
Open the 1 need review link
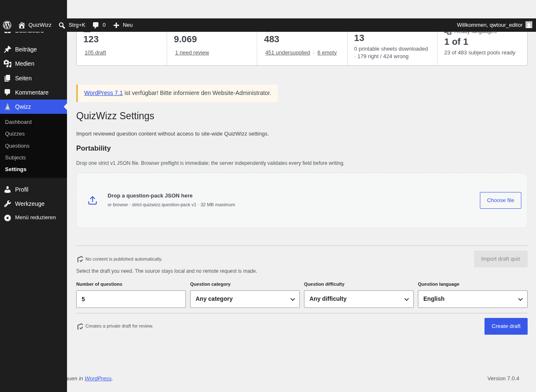[x=192, y=53]
